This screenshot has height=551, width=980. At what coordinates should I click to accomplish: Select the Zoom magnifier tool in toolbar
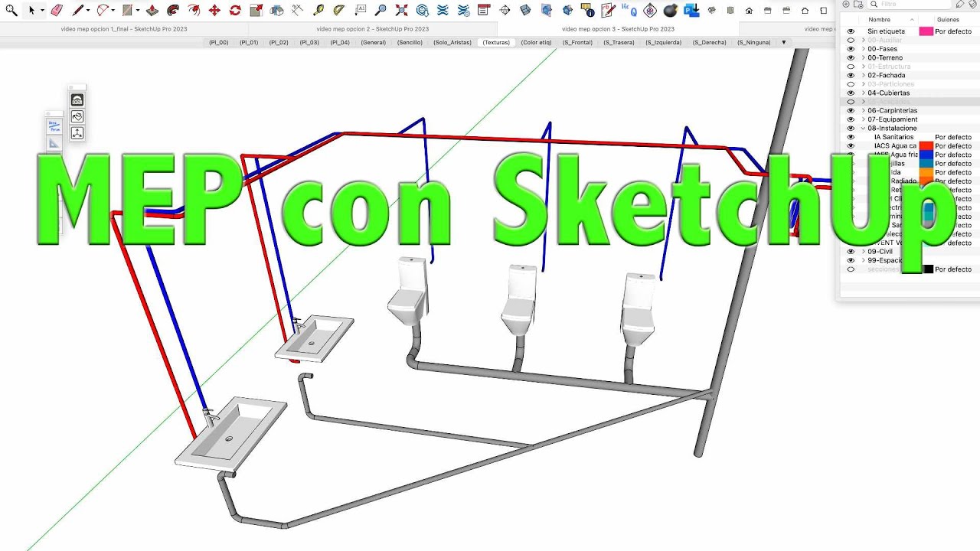click(x=11, y=11)
